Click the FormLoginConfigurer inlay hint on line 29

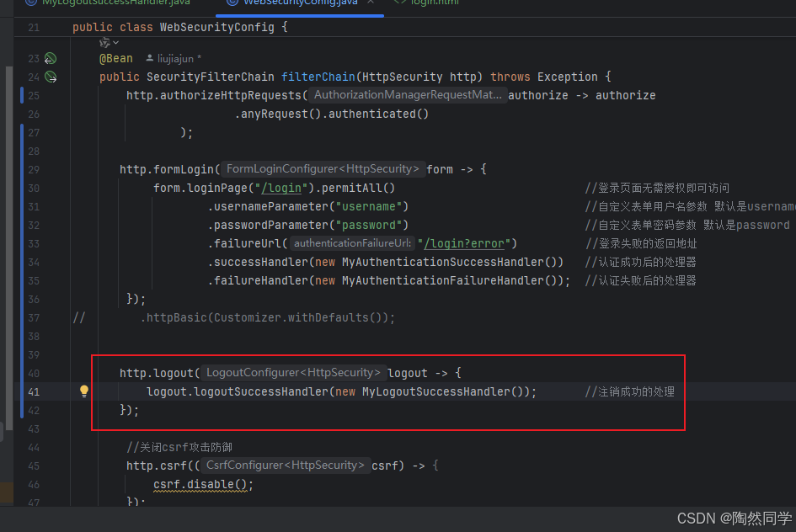[x=323, y=168]
